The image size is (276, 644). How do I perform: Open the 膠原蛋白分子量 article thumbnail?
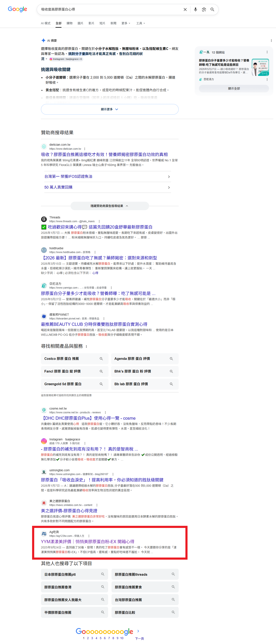260,67
